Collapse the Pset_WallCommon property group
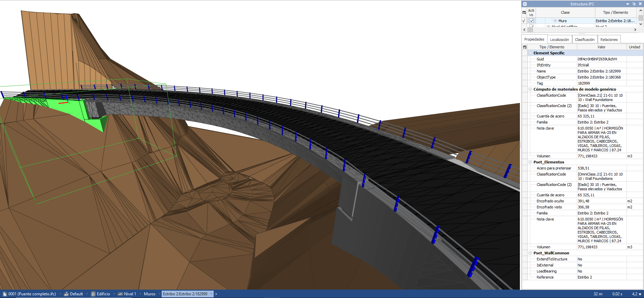Image resolution: width=644 pixels, height=298 pixels. tap(530, 253)
